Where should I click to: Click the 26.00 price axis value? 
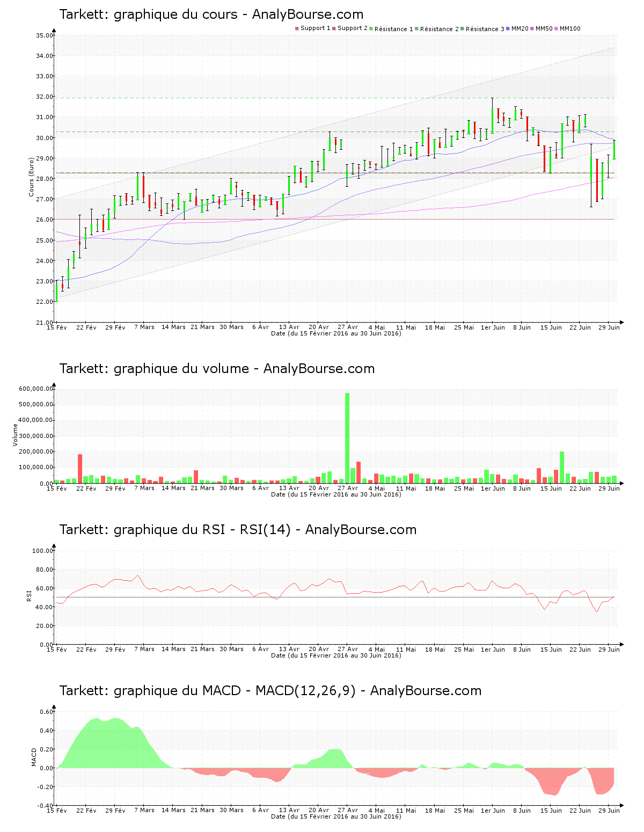coord(44,220)
